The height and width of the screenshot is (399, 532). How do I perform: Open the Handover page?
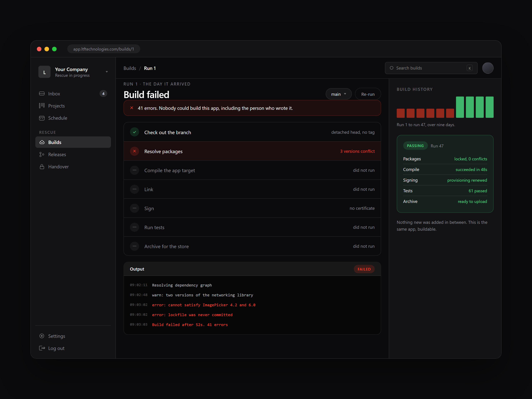pyautogui.click(x=73, y=166)
